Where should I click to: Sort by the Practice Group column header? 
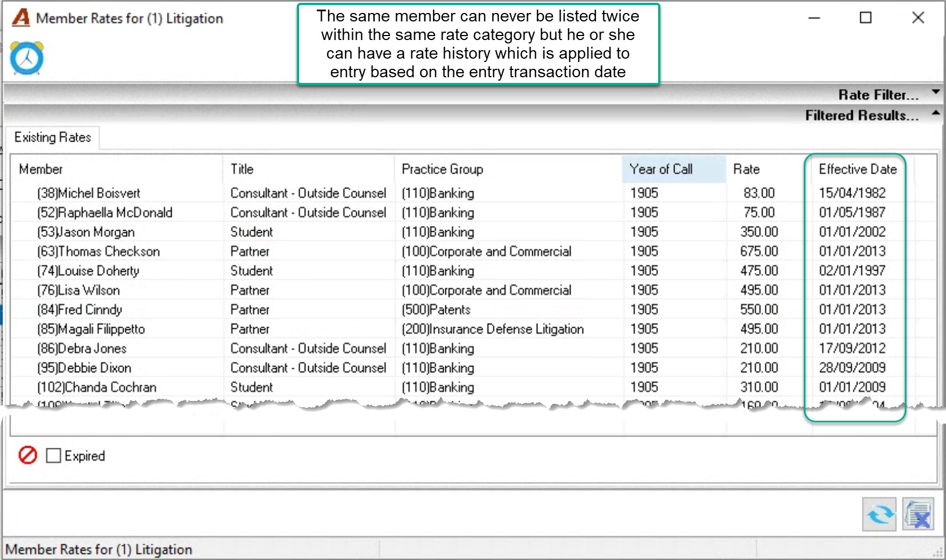pyautogui.click(x=508, y=169)
